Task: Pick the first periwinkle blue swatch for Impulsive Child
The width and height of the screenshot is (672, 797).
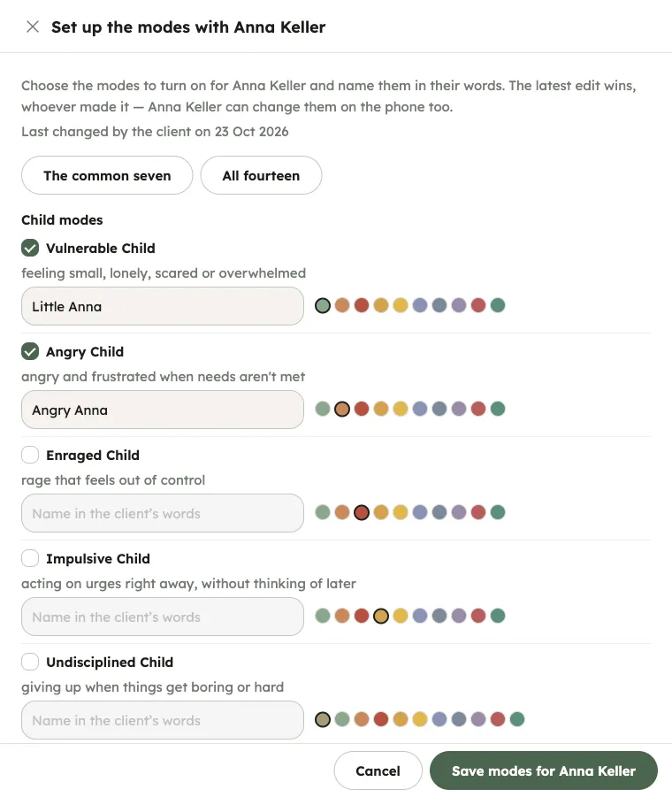Action: point(420,616)
